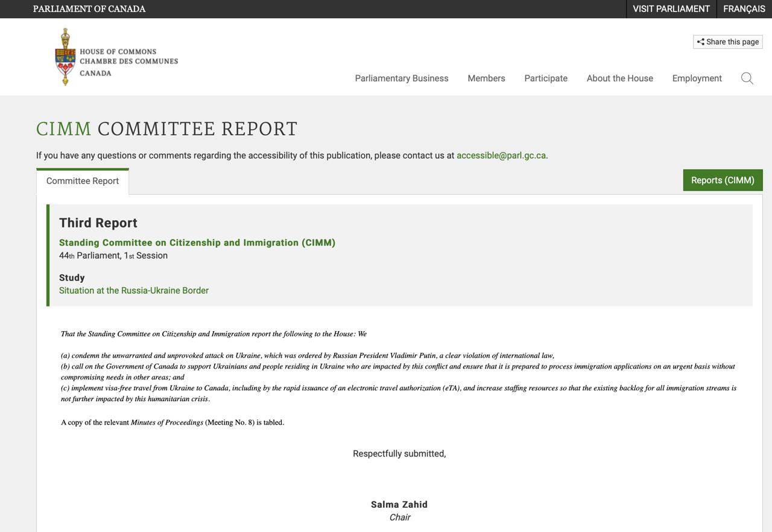Open the About the House menu
Image resolution: width=772 pixels, height=532 pixels.
tap(620, 78)
